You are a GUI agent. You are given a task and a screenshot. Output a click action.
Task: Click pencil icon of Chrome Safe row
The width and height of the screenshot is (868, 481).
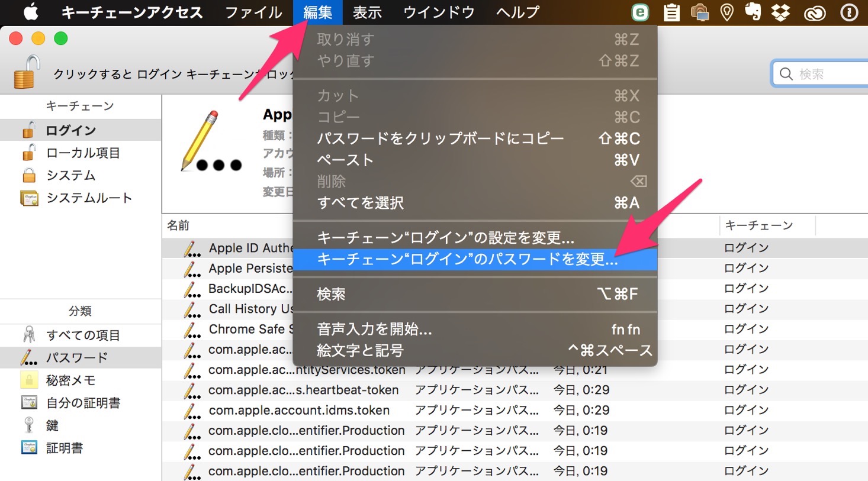(x=192, y=330)
